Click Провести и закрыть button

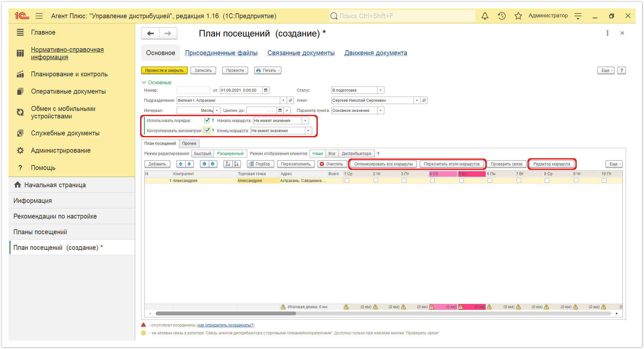point(164,70)
